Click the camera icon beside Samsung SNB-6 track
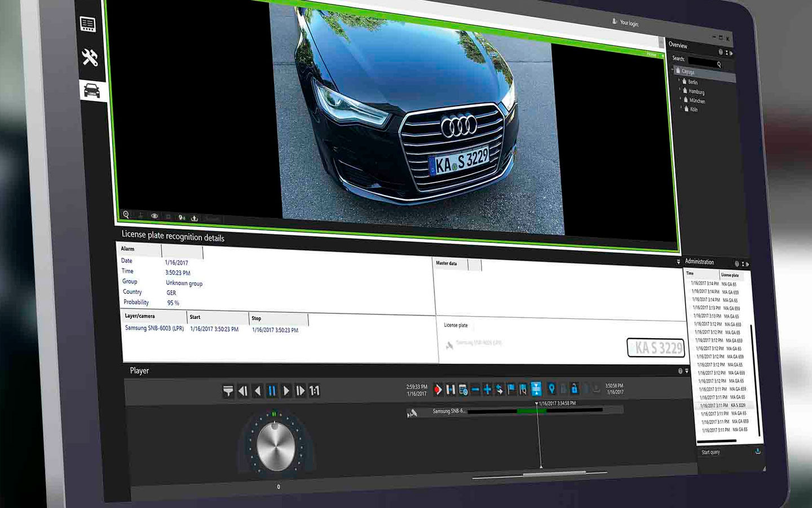The height and width of the screenshot is (508, 812). 412,414
